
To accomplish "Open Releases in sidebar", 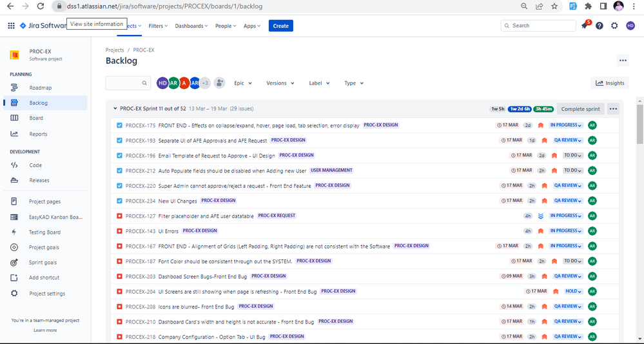I will pos(45,181).
